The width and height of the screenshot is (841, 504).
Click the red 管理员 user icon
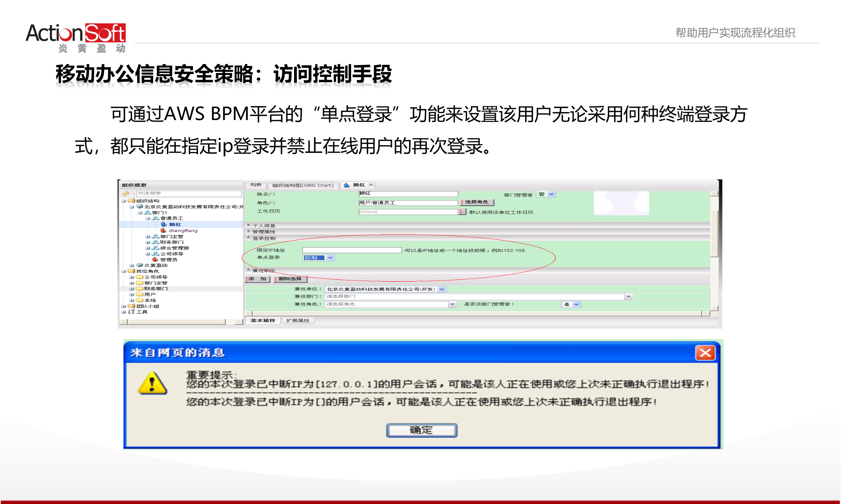point(155,259)
